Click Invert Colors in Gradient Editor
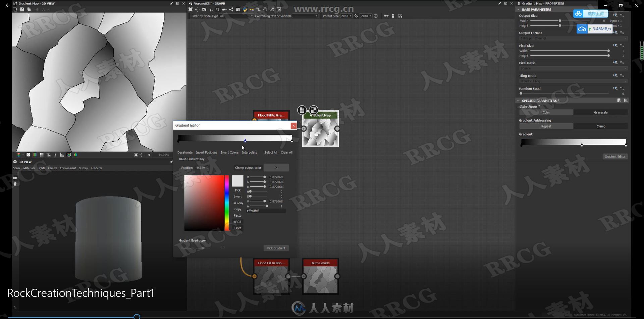Image resolution: width=644 pixels, height=319 pixels. 230,152
